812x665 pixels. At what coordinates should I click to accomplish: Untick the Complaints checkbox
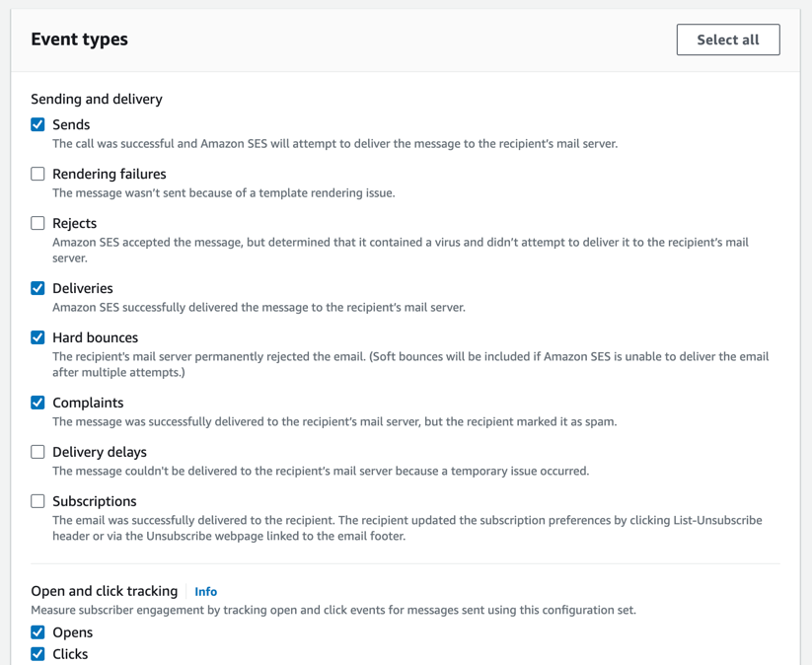point(37,403)
